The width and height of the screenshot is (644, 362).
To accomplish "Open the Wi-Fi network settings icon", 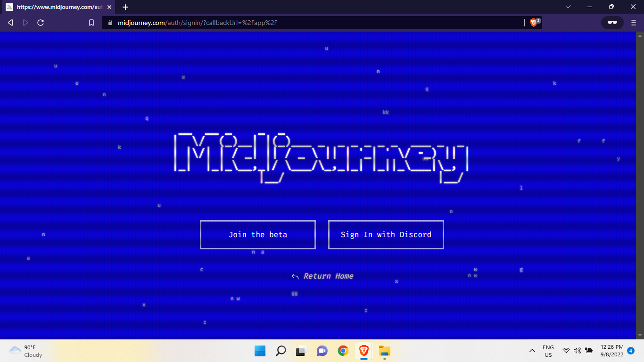I will coord(566,351).
